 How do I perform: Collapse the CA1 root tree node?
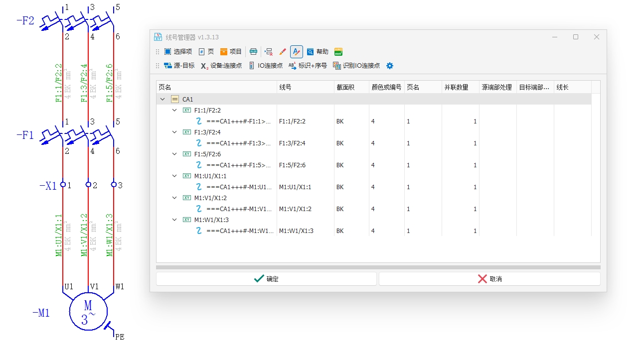click(162, 100)
